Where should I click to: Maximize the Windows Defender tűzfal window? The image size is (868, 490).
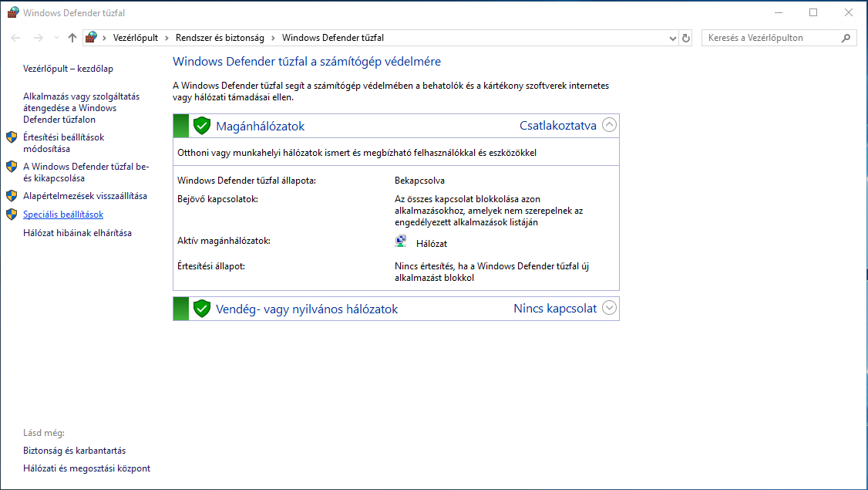(x=813, y=12)
